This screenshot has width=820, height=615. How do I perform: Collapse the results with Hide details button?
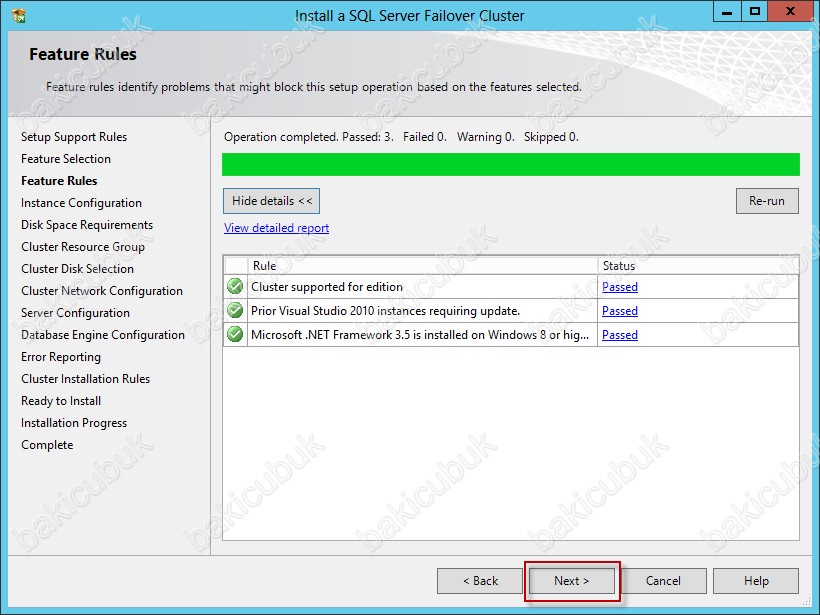(x=271, y=201)
